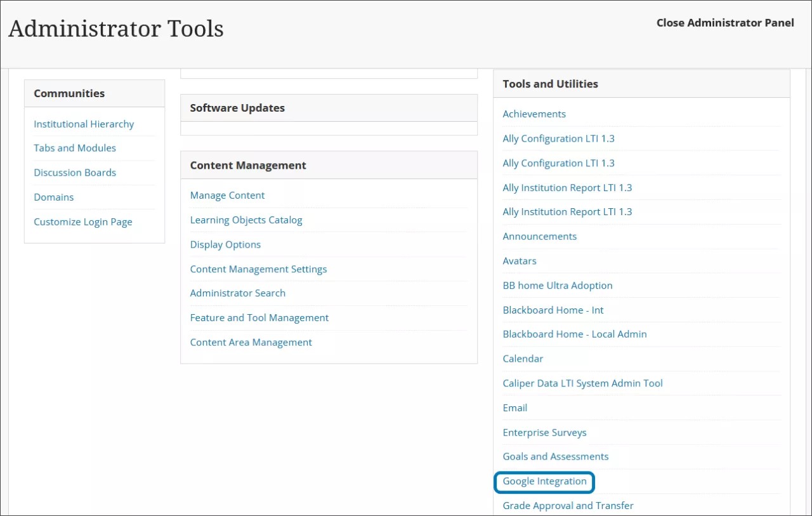Open the Avatars tool
812x516 pixels.
tap(519, 260)
